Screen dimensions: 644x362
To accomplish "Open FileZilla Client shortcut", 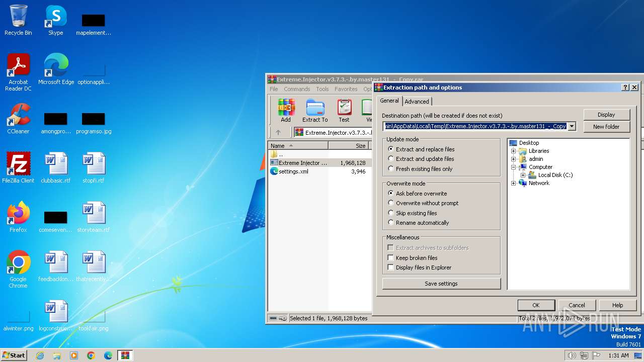I will tap(18, 168).
